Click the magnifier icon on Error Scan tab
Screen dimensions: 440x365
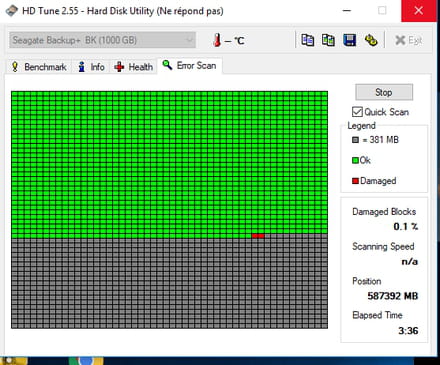click(167, 65)
